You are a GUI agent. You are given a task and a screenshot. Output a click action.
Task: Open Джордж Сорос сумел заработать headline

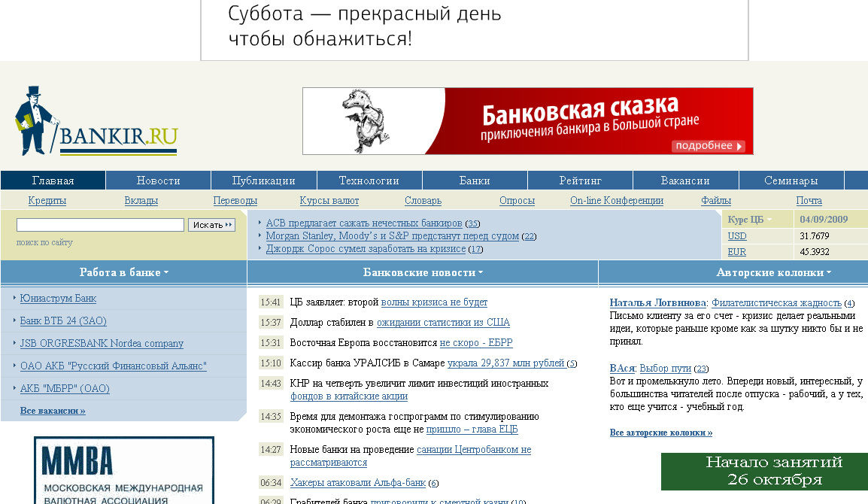366,249
